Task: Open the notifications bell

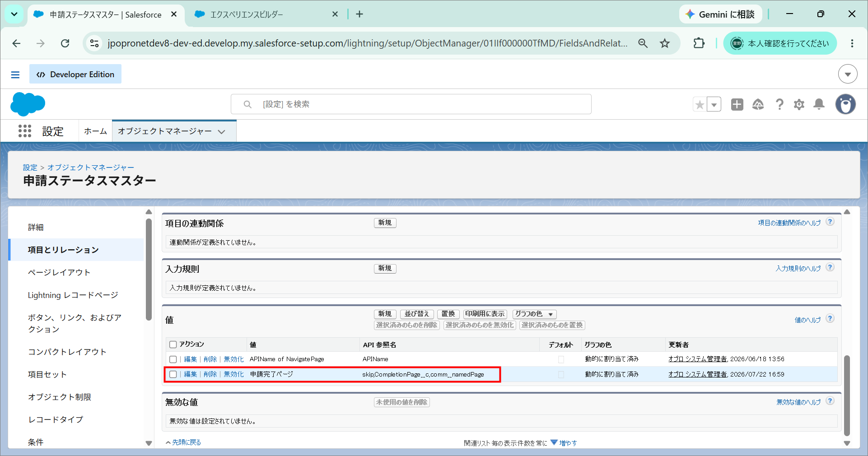Action: 819,104
